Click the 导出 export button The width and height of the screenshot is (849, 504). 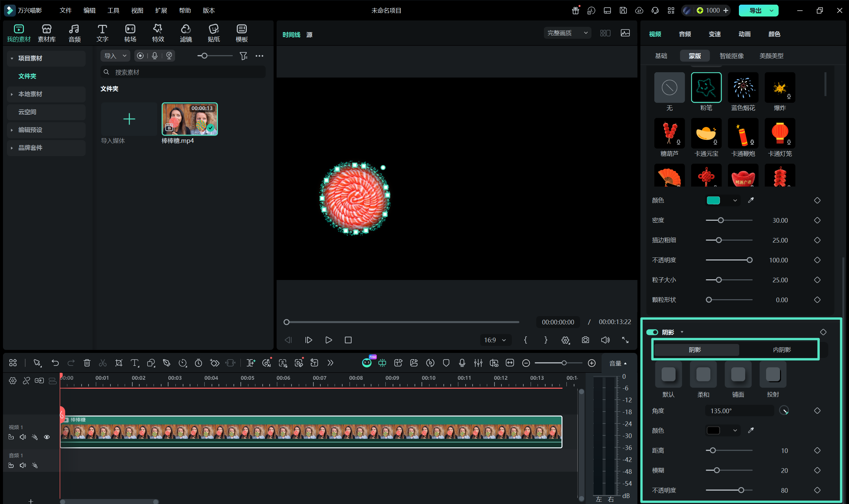[x=755, y=11]
